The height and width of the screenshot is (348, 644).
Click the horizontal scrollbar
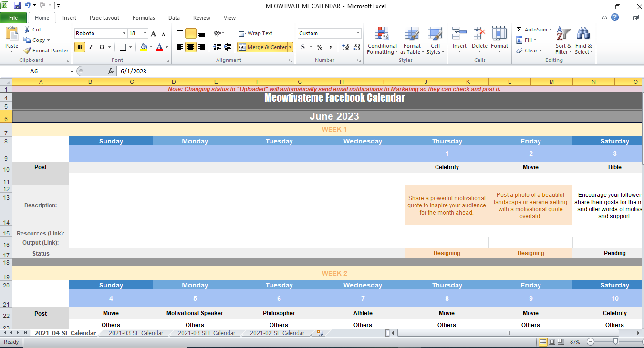point(508,333)
